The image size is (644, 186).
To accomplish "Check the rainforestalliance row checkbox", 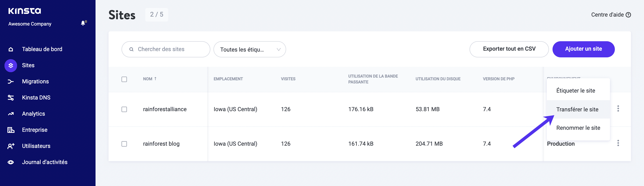I will (124, 109).
